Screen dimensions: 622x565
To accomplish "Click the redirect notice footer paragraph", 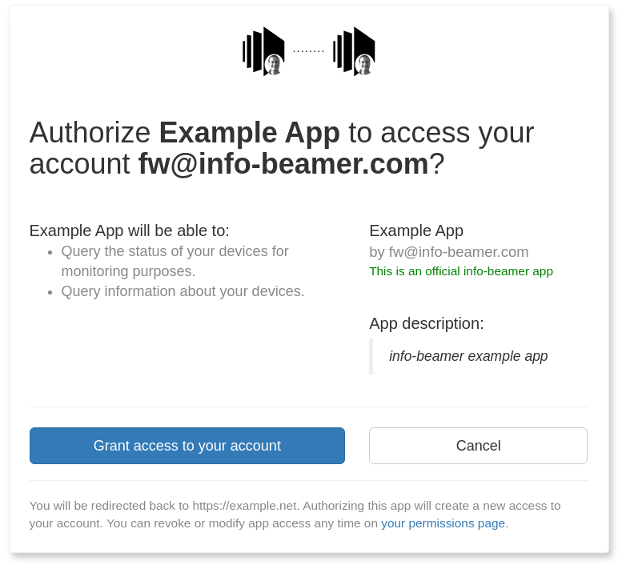I will tap(295, 515).
